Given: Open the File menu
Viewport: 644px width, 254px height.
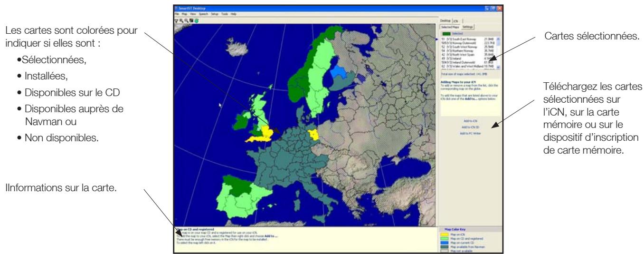Looking at the screenshot, I should (177, 15).
